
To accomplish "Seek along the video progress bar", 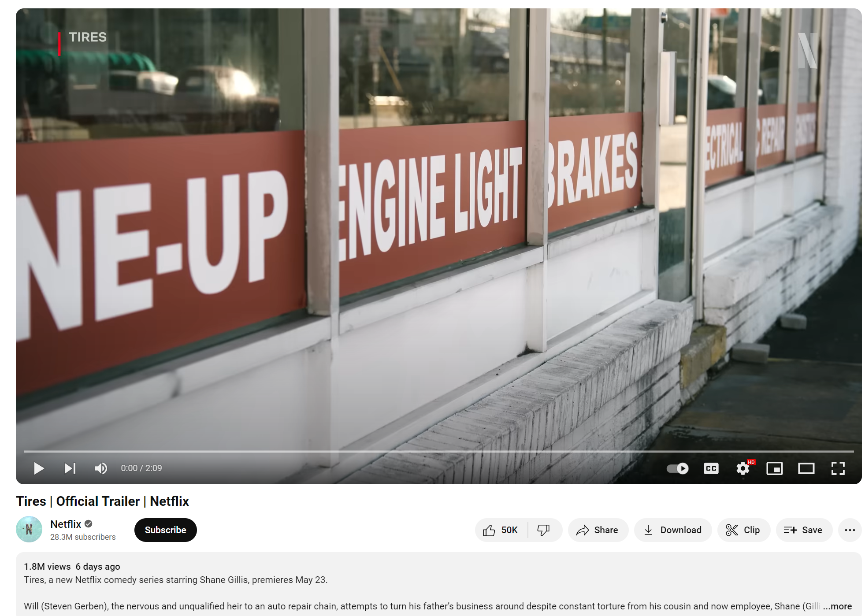I will coord(438,452).
